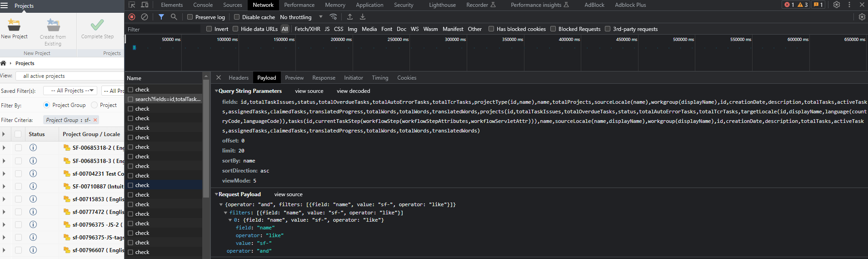Click view decoded link
This screenshot has height=259, width=868.
(x=354, y=91)
